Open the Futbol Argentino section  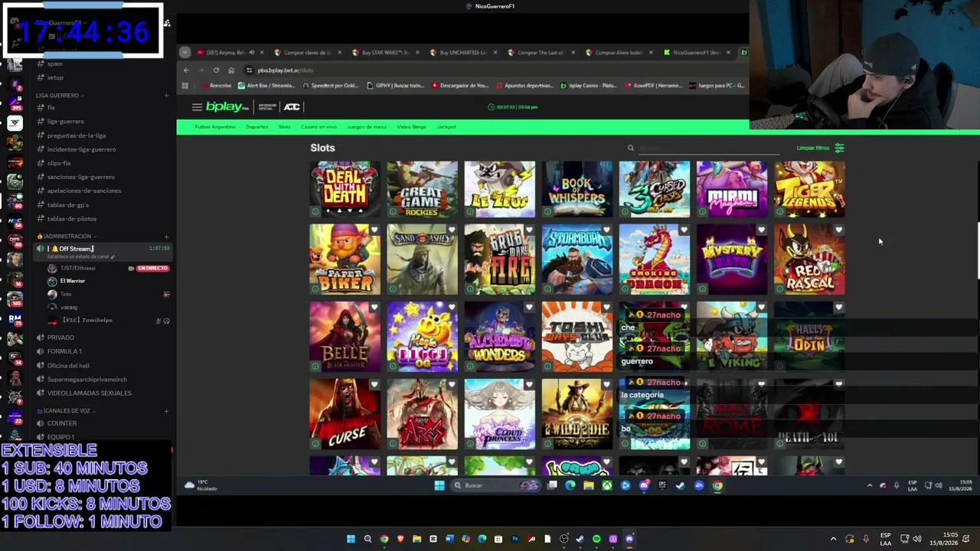pyautogui.click(x=215, y=127)
